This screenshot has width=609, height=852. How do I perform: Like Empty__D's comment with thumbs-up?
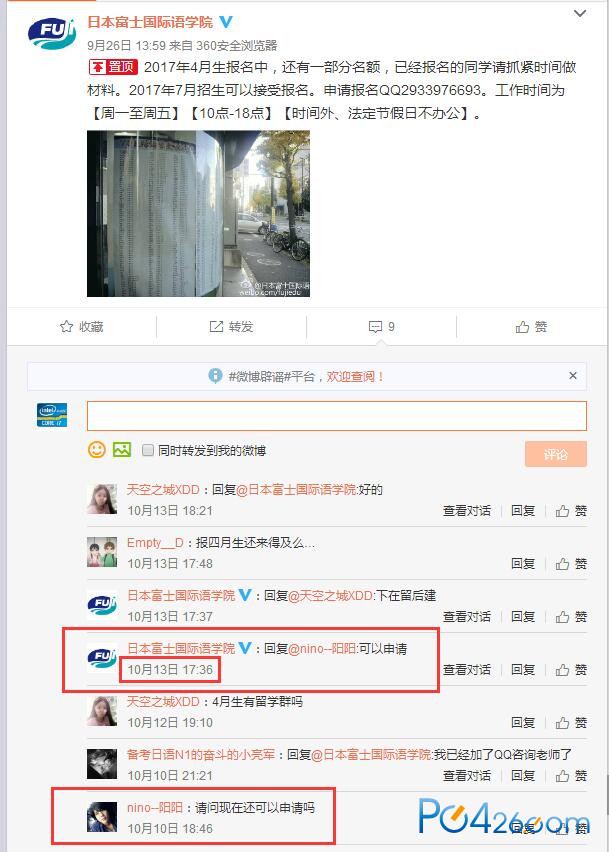pyautogui.click(x=562, y=564)
